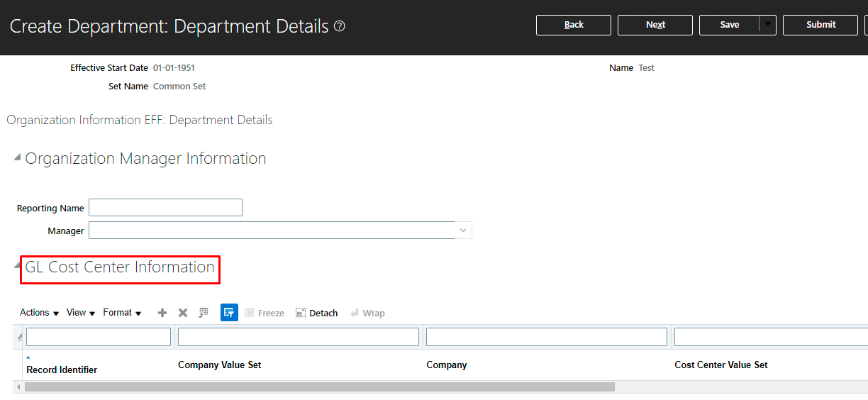868x400 pixels.
Task: Submit the new department
Action: click(820, 25)
